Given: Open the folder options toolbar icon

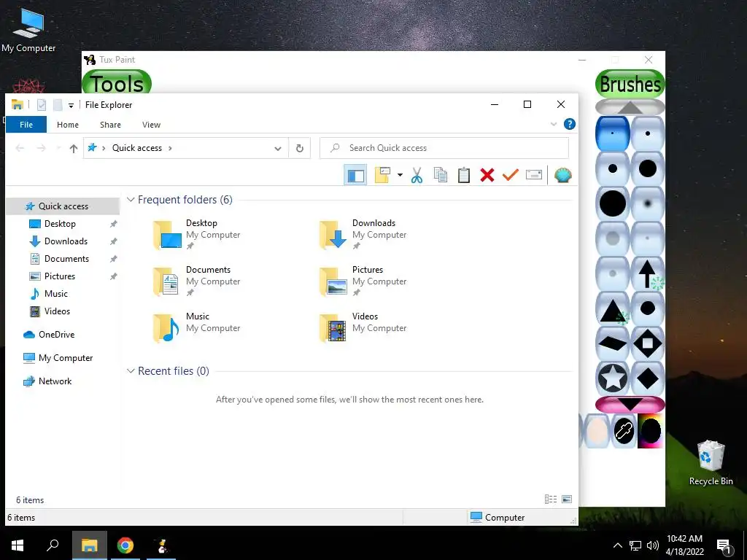Looking at the screenshot, I should click(x=382, y=175).
